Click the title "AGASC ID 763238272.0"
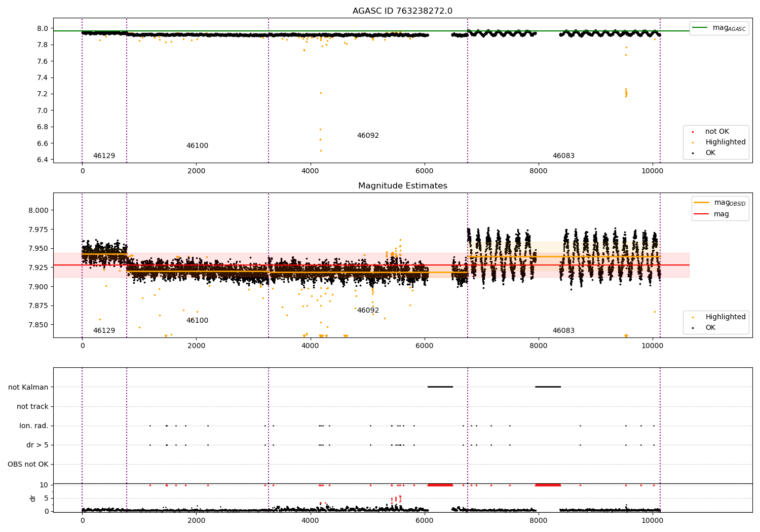 (x=402, y=11)
